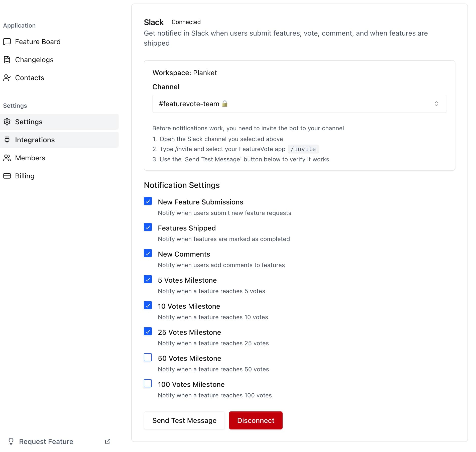Click the Integrations plug icon
This screenshot has height=452, width=476.
[x=7, y=140]
